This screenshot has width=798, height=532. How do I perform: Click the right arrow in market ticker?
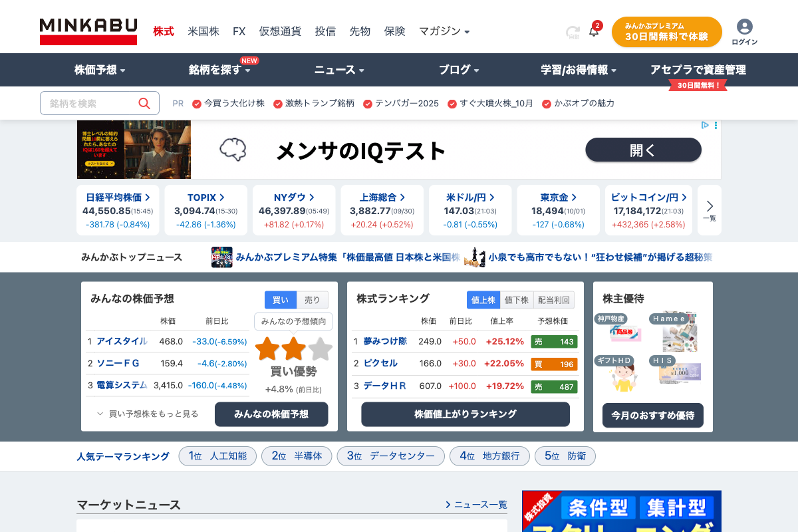(710, 206)
